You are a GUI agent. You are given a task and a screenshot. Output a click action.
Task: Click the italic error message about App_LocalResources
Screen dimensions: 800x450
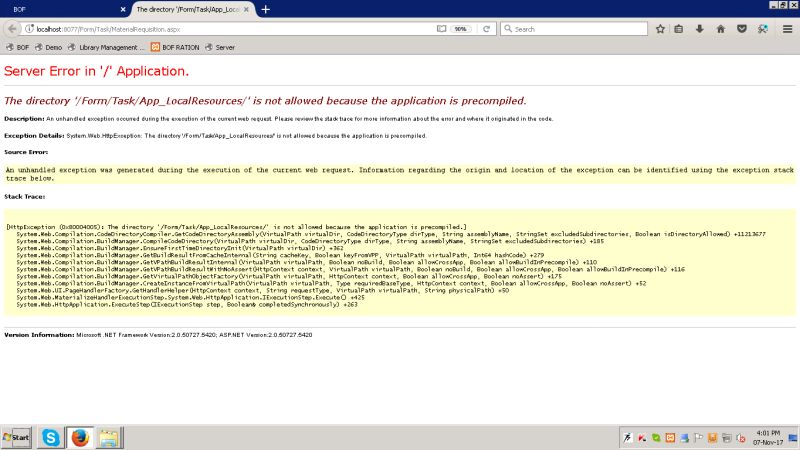[x=265, y=101]
